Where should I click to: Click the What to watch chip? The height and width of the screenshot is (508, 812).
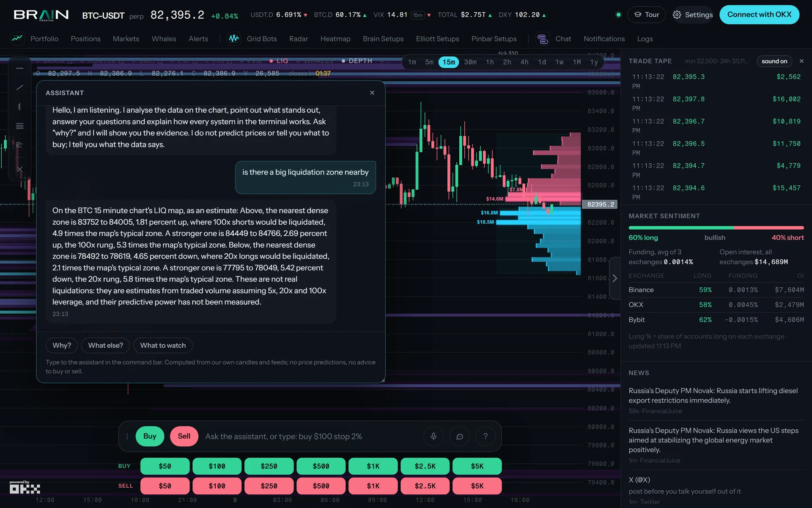tap(163, 345)
